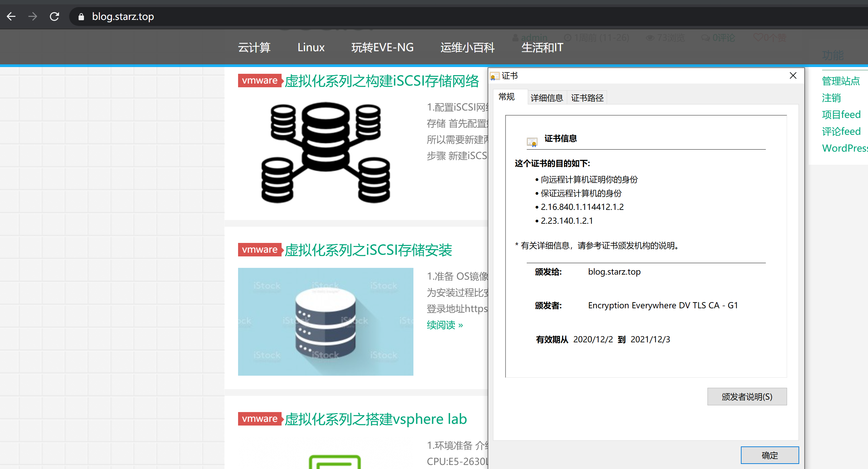
Task: Click OID text 2.16.840.1.114412.1.2
Action: pos(582,207)
